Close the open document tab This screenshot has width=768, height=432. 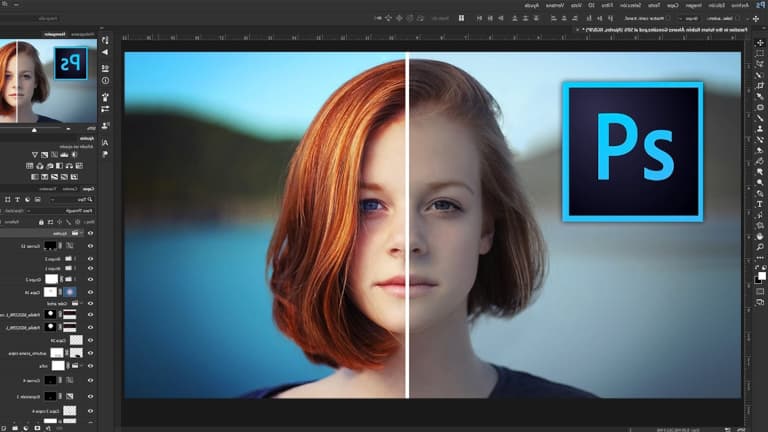[x=577, y=30]
